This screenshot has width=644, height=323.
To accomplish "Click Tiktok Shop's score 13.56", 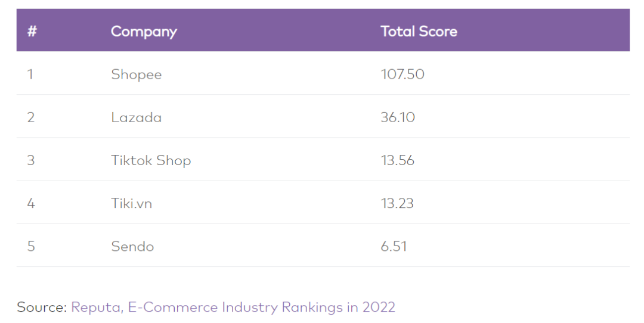I will [397, 160].
